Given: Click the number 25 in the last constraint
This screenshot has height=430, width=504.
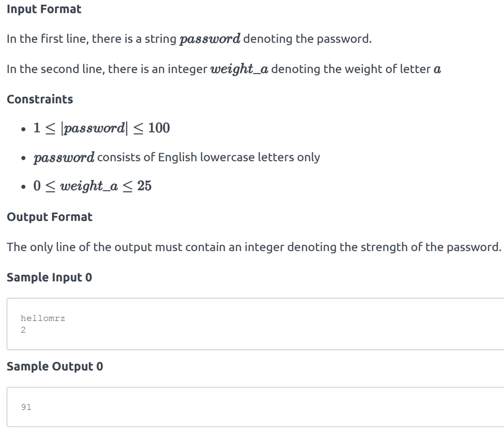Looking at the screenshot, I should 144,186.
